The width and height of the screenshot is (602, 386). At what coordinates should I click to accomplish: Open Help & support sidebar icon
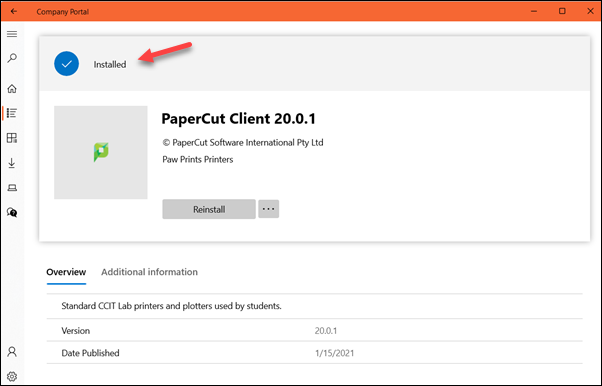click(x=12, y=212)
